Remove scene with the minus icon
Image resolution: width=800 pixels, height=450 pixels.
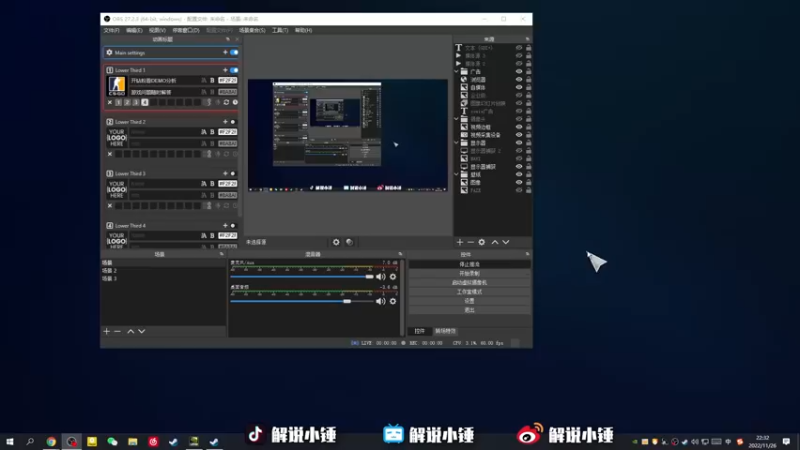117,332
